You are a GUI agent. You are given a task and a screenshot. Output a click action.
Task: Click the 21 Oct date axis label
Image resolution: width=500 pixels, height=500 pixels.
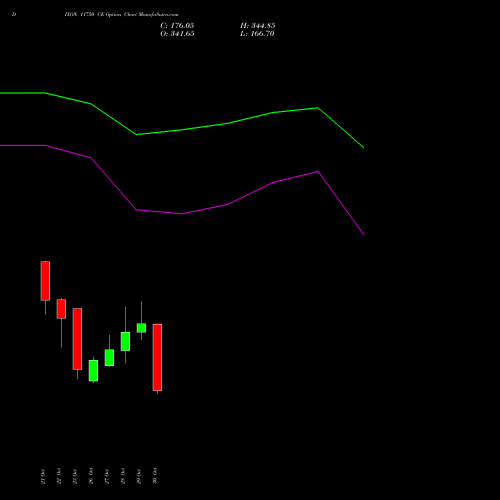coord(43,476)
